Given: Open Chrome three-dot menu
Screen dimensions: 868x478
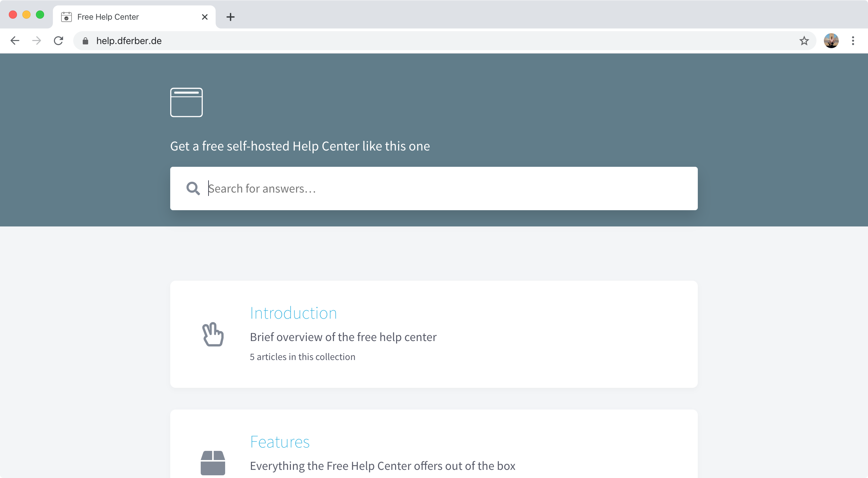Looking at the screenshot, I should point(853,41).
